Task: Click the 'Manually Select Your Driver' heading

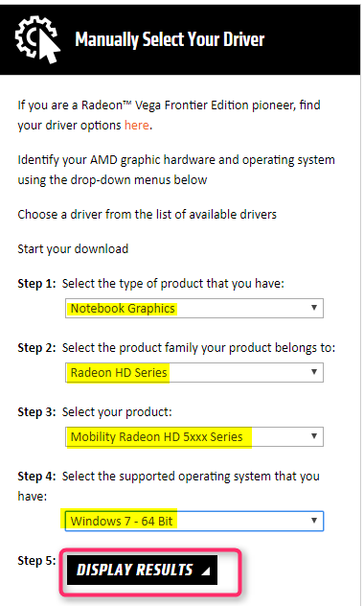Action: point(170,39)
